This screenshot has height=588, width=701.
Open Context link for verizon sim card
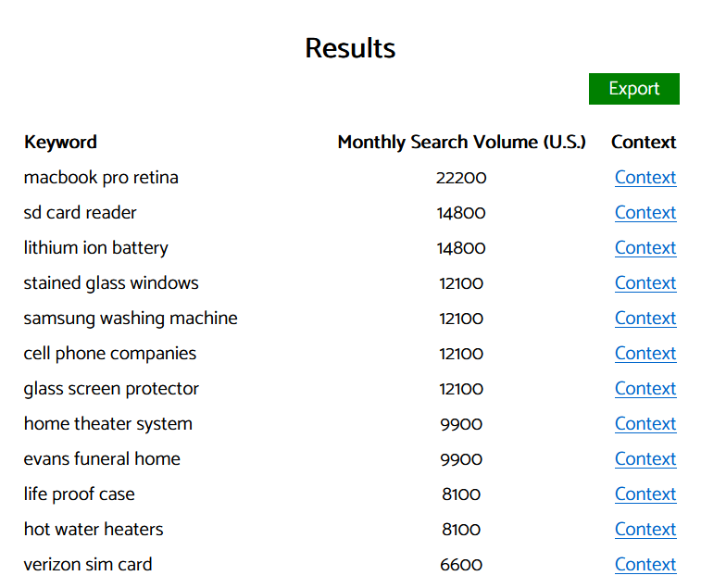pos(645,565)
